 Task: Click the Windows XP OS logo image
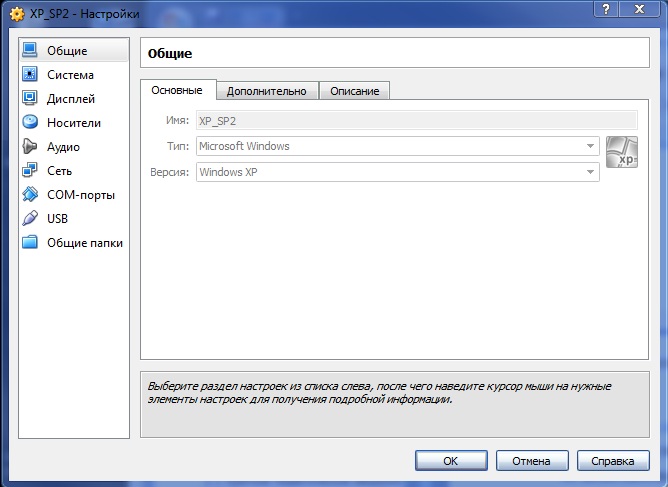coord(622,152)
